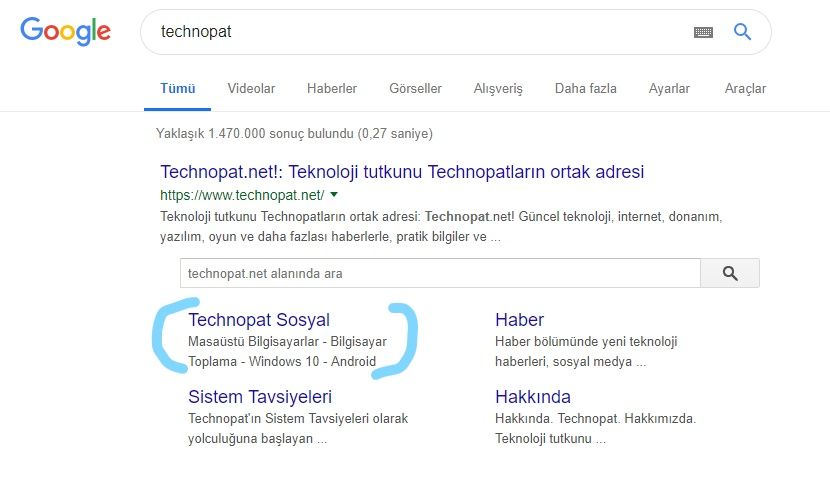Switch to the Haberler tab
This screenshot has height=488, width=830.
pos(332,88)
